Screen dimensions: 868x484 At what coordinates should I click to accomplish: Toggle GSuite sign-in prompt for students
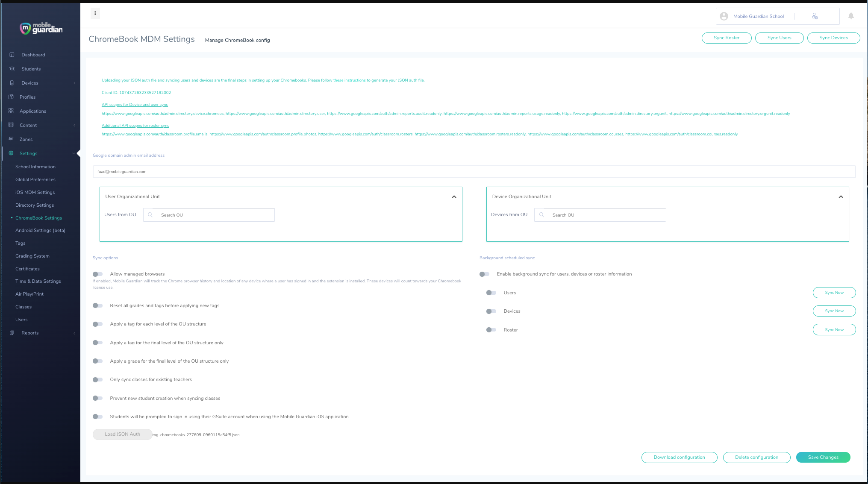click(97, 417)
